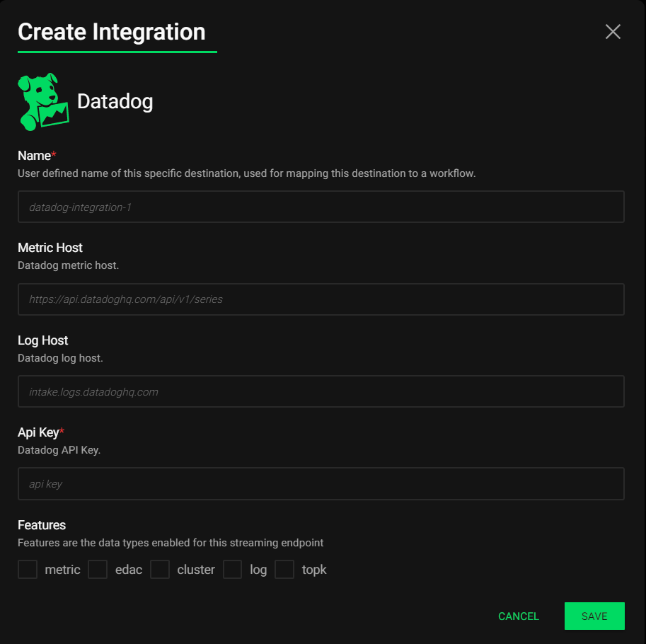This screenshot has width=646, height=644.
Task: Click the Name input field
Action: click(321, 207)
